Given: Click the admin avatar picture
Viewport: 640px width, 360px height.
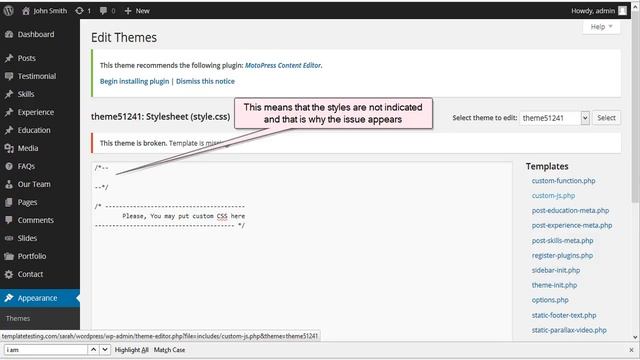Looking at the screenshot, I should (x=622, y=11).
